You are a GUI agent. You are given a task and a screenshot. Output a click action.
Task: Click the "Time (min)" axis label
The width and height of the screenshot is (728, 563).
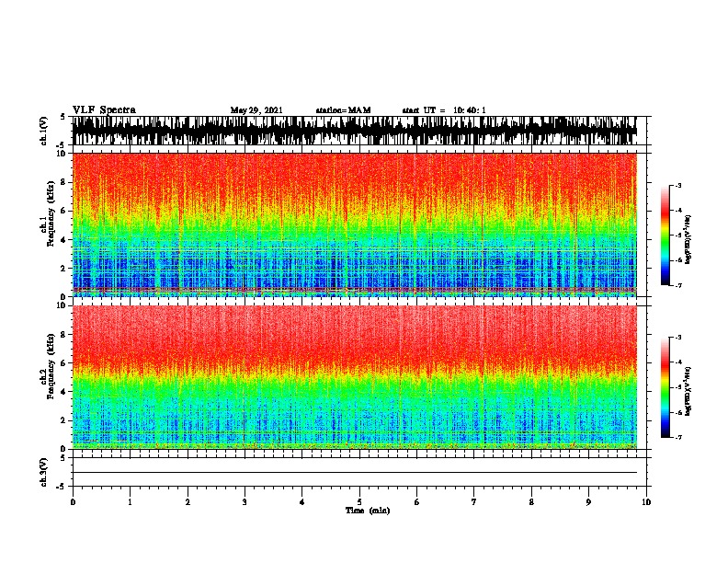click(368, 511)
